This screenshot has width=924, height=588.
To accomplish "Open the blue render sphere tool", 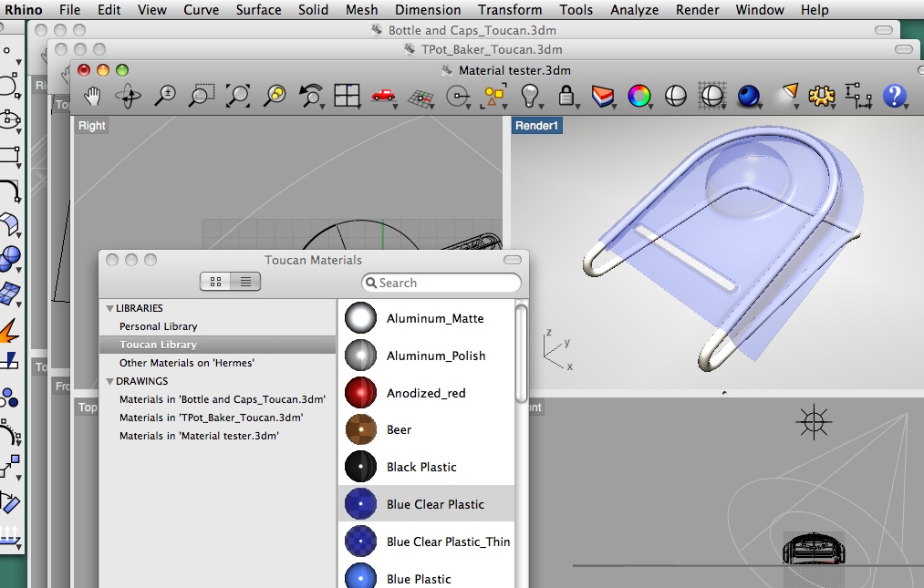I will 749,95.
